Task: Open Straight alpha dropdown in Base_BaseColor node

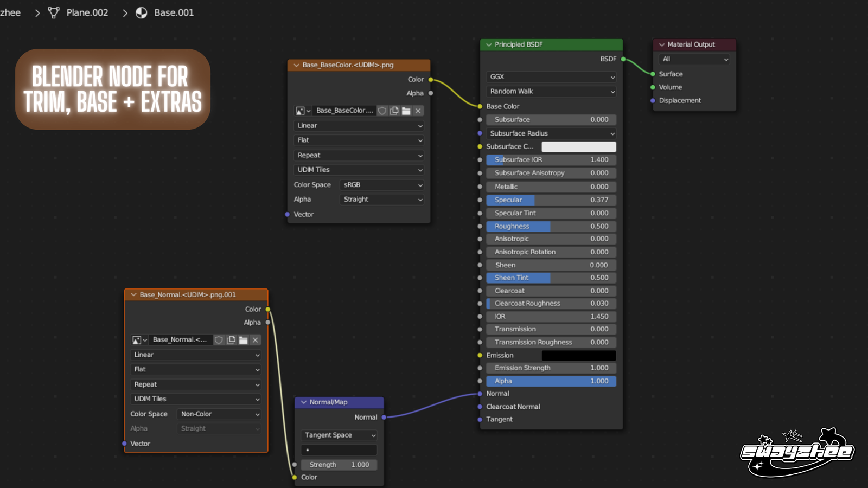Action: point(382,200)
